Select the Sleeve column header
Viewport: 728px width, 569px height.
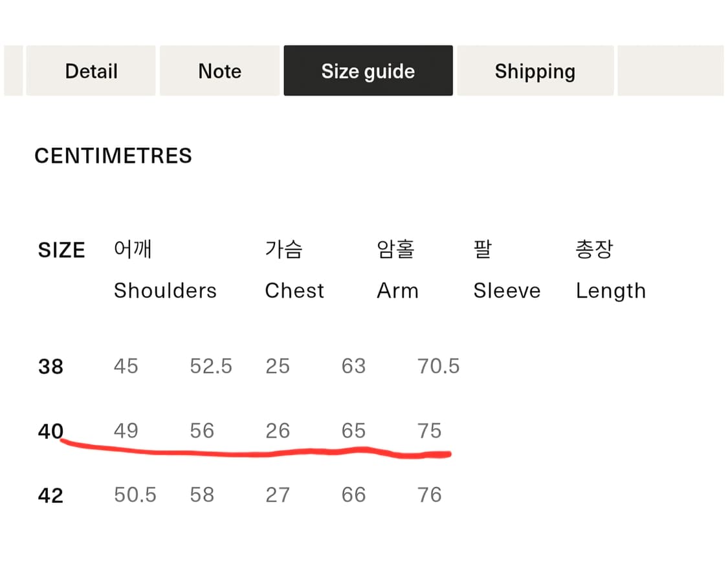click(x=507, y=290)
